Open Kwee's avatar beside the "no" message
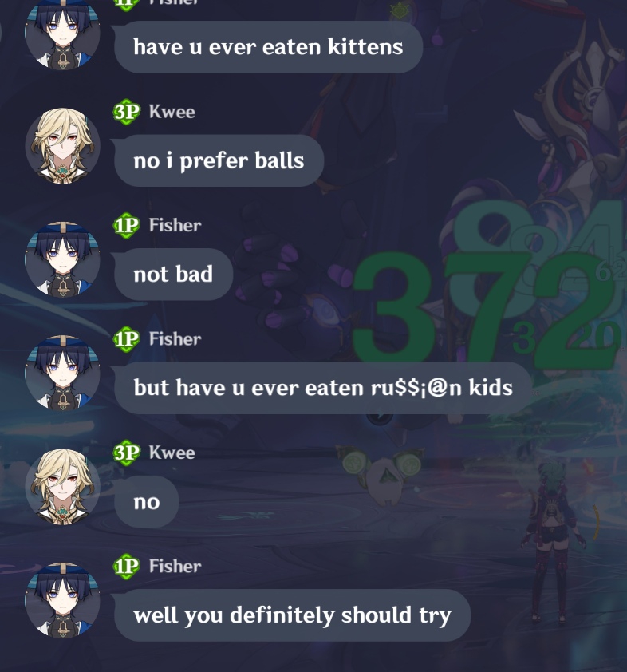This screenshot has width=627, height=672. tap(62, 486)
